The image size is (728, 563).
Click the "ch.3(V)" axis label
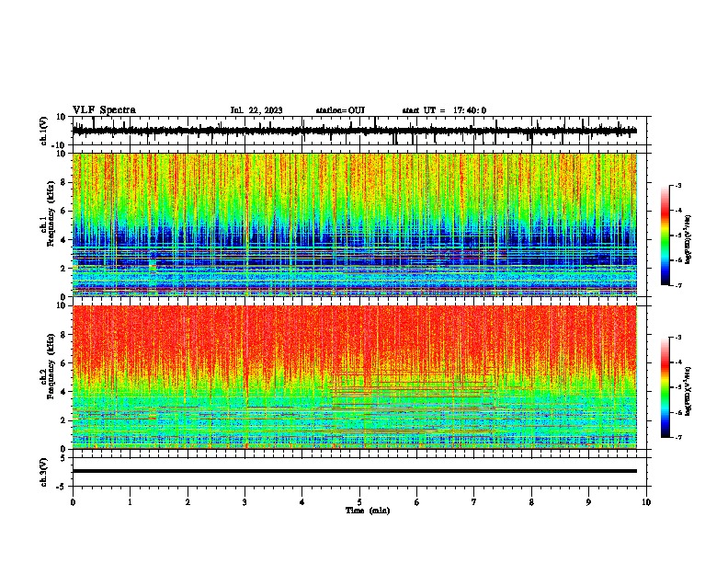tap(44, 472)
